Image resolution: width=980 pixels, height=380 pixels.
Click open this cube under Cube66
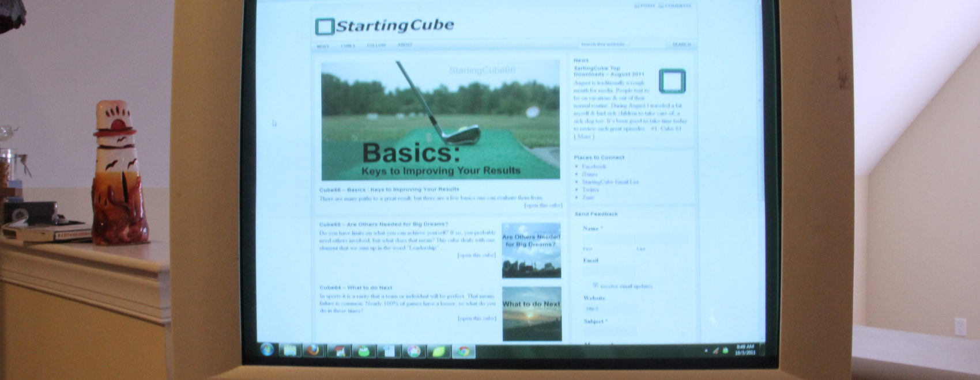pyautogui.click(x=543, y=205)
